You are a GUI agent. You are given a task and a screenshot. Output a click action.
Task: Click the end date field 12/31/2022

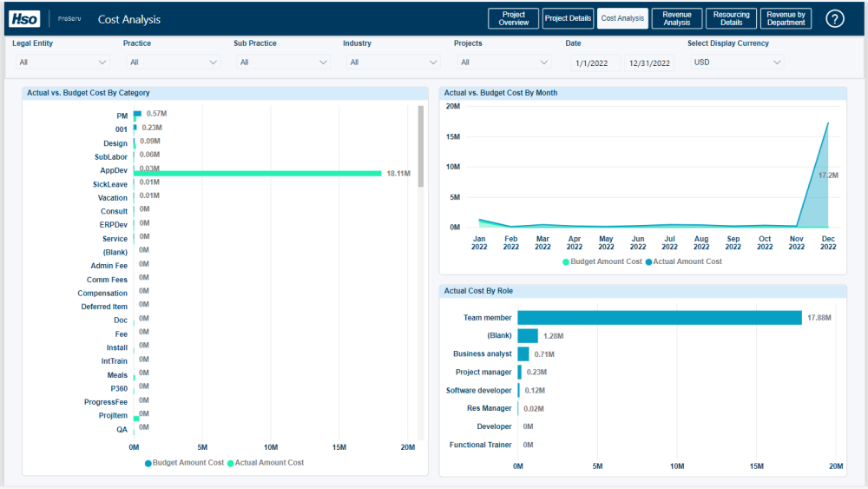coord(649,63)
